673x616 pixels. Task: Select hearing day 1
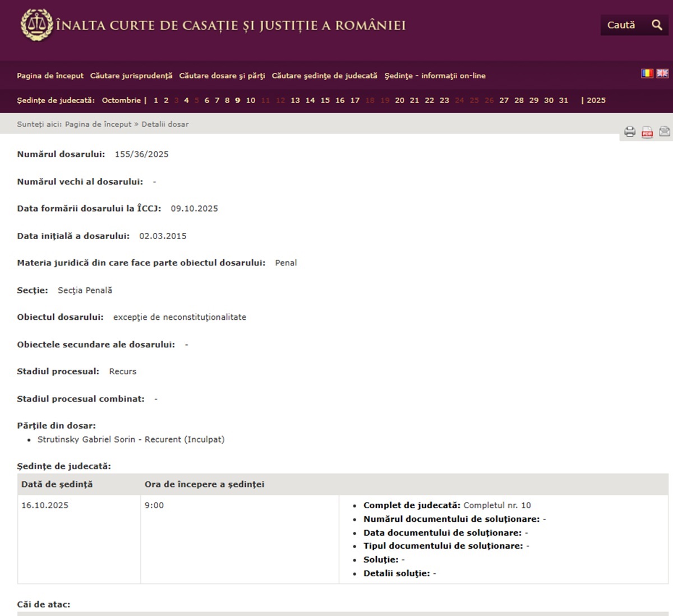click(156, 100)
